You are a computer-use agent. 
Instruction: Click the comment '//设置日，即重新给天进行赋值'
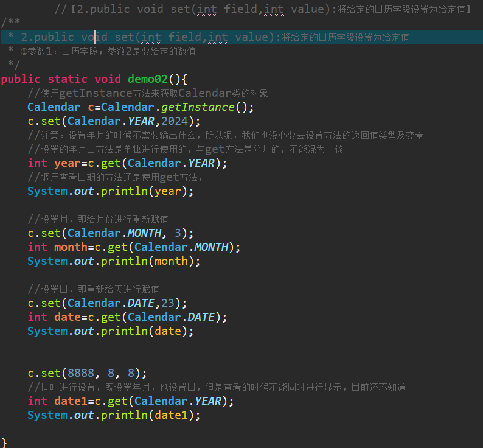[x=93, y=289]
